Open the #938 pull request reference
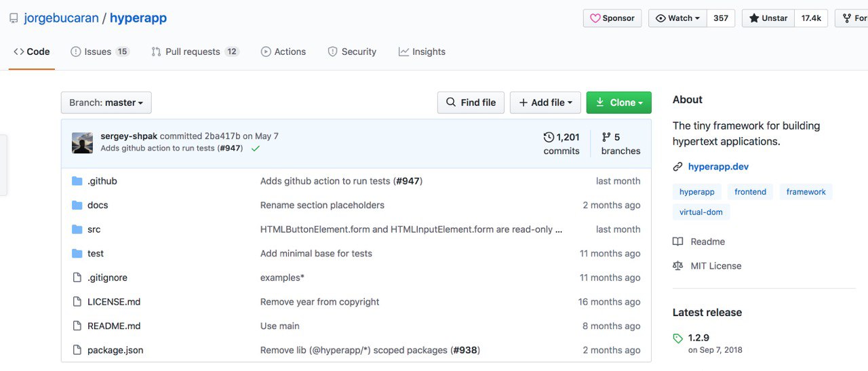 click(x=465, y=350)
